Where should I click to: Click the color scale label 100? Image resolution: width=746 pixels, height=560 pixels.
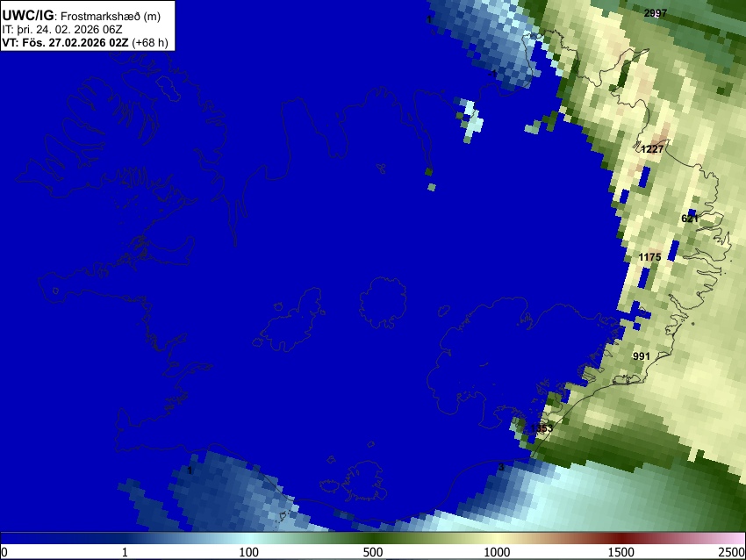click(x=248, y=552)
